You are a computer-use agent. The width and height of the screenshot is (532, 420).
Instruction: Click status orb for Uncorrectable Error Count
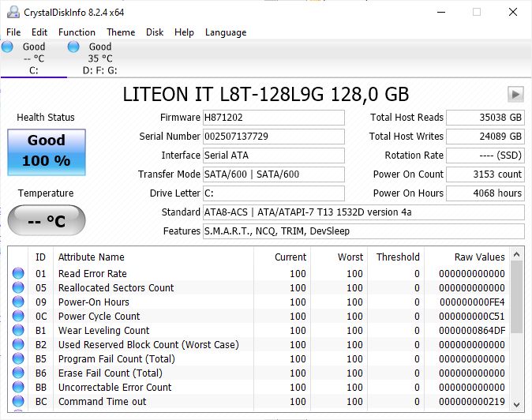[18, 387]
